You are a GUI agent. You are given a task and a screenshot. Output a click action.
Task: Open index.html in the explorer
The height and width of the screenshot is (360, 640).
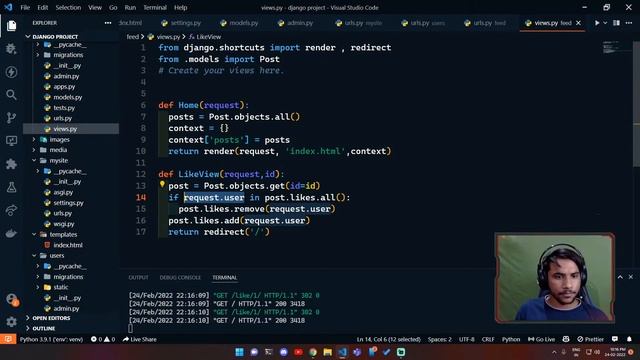coord(68,245)
